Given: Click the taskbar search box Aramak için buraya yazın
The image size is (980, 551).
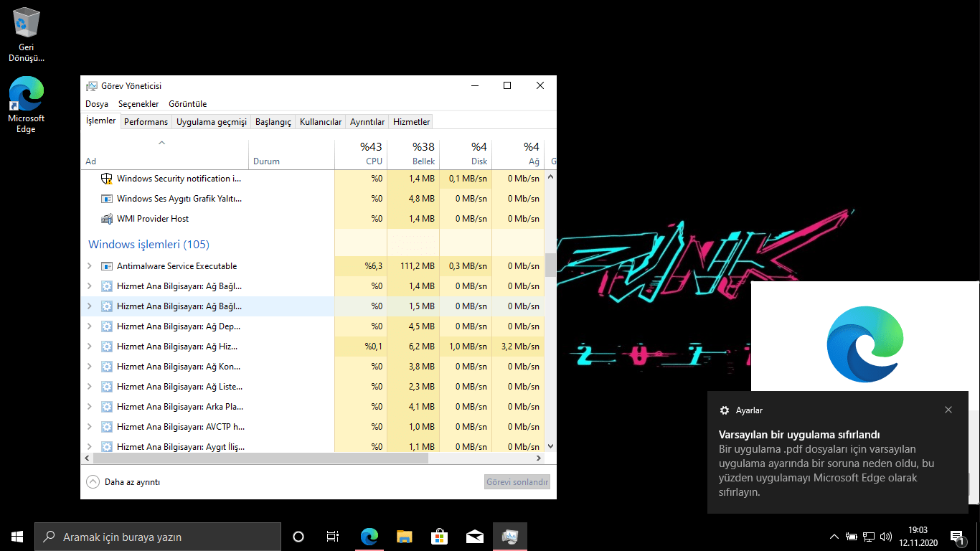Looking at the screenshot, I should (158, 537).
